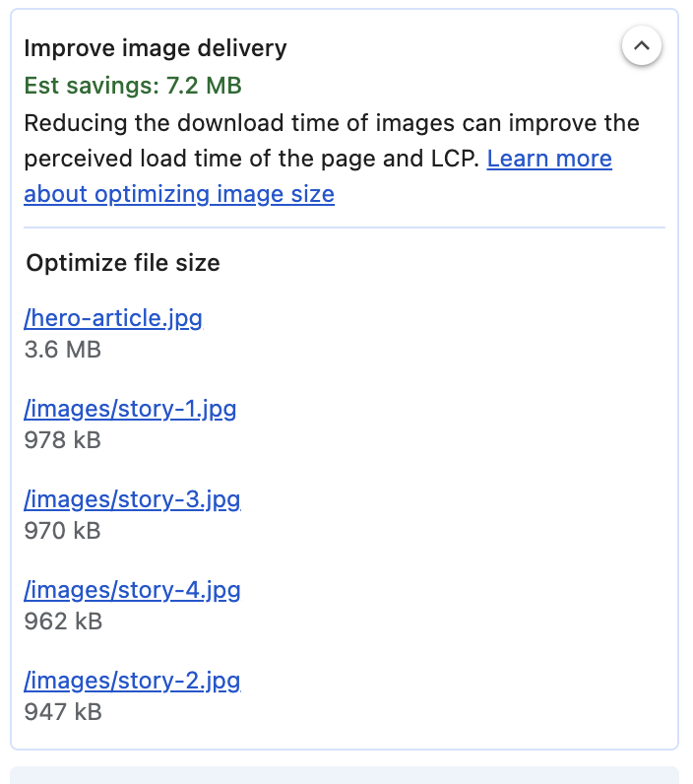The image size is (693, 784).
Task: Click the 978 kB size label
Action: 62,440
